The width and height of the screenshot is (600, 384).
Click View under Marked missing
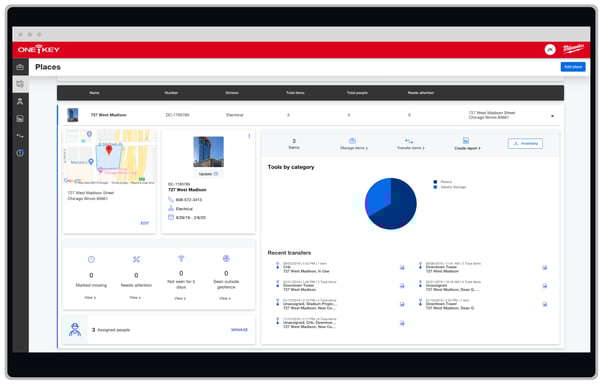pos(90,298)
